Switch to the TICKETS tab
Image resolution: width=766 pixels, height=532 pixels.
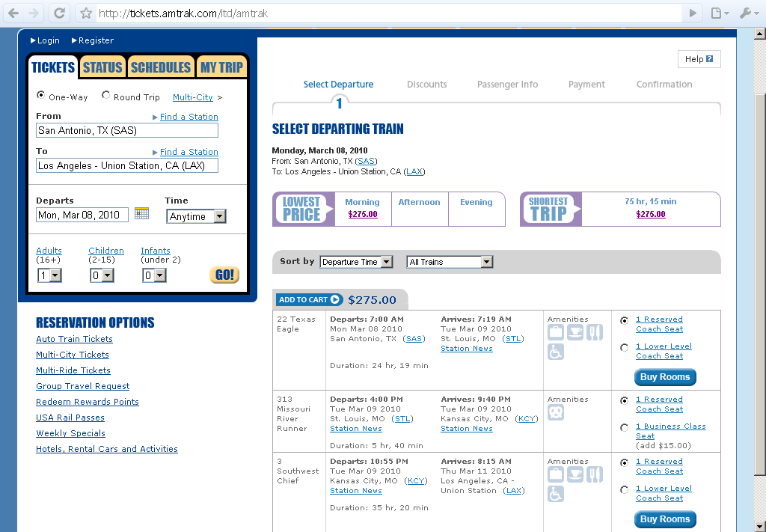tap(53, 67)
